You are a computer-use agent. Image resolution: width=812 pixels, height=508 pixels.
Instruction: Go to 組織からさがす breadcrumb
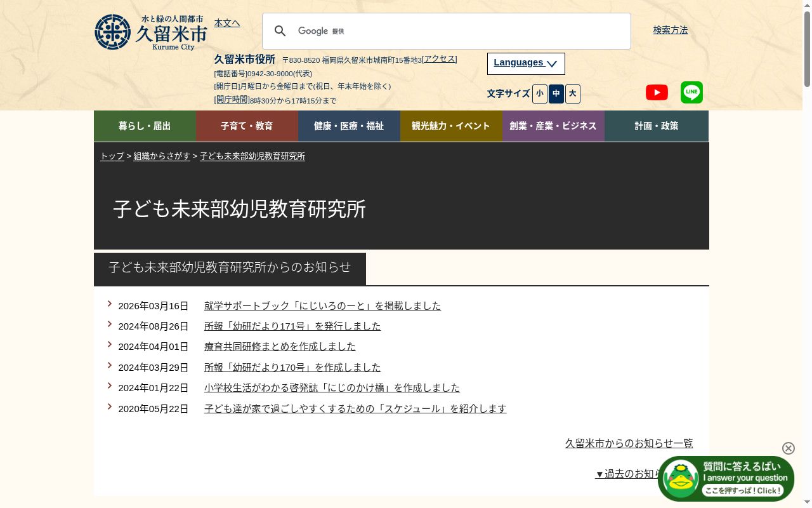(162, 156)
